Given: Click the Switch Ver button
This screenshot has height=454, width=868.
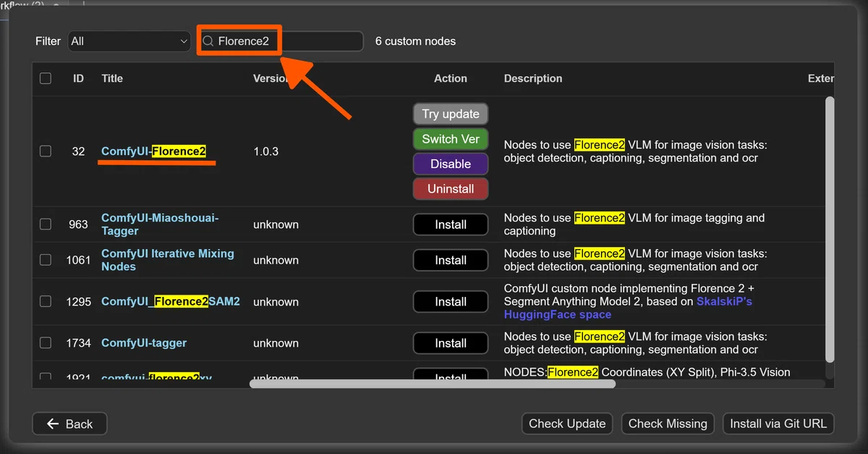Looking at the screenshot, I should coord(451,139).
